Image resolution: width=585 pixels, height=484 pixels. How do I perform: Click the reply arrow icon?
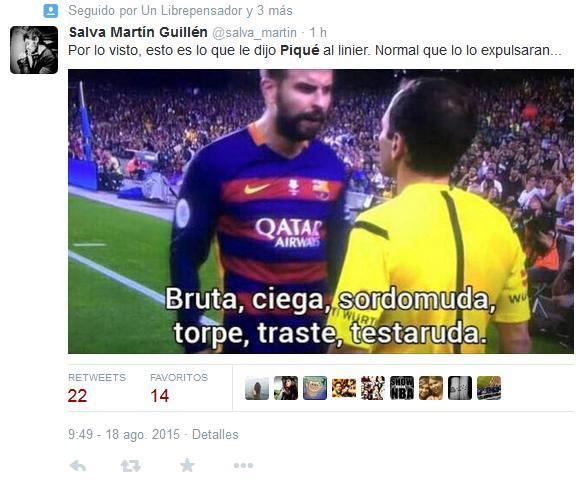pyautogui.click(x=78, y=466)
